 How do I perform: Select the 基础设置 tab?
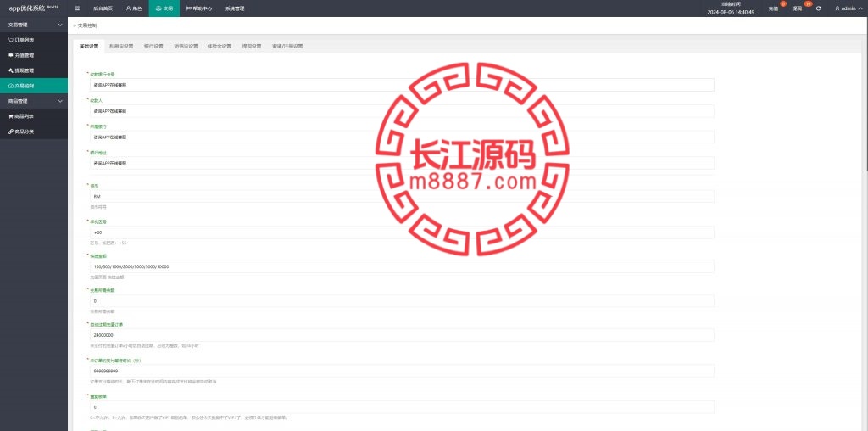88,47
